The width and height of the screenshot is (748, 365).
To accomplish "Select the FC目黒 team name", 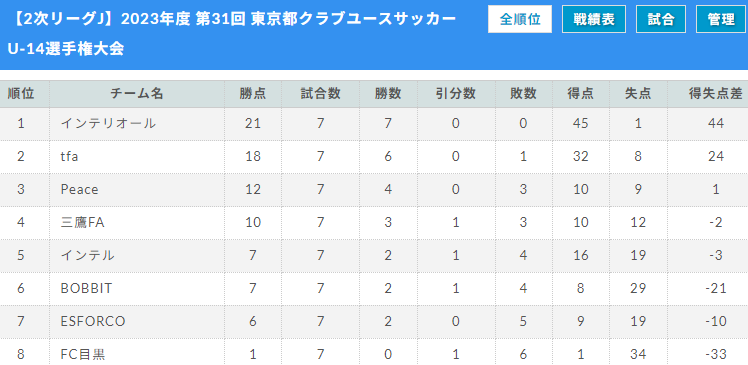I will [83, 354].
